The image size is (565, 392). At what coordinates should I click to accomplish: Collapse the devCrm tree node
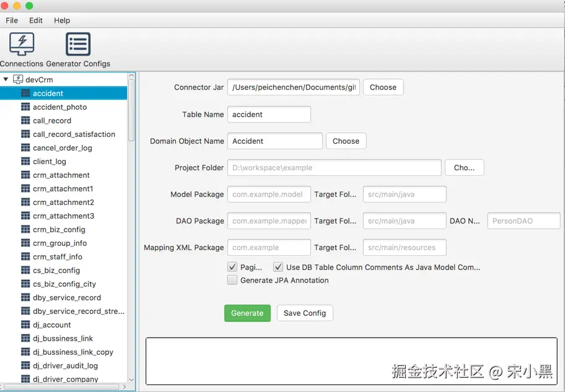tap(6, 79)
